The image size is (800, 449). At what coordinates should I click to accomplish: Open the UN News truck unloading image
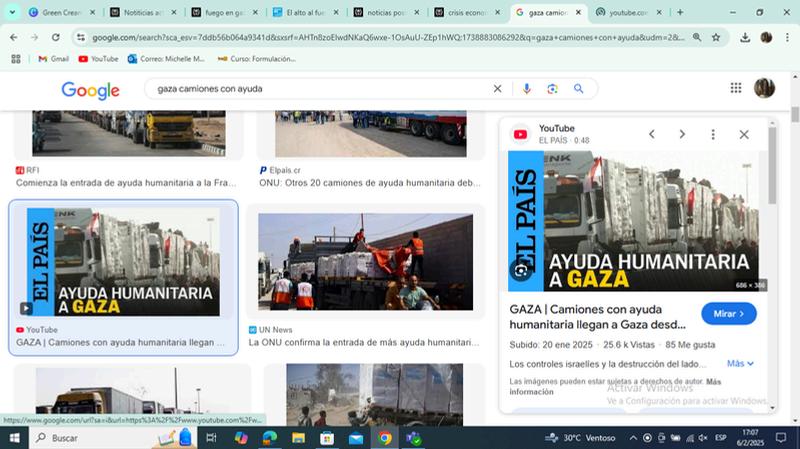365,262
